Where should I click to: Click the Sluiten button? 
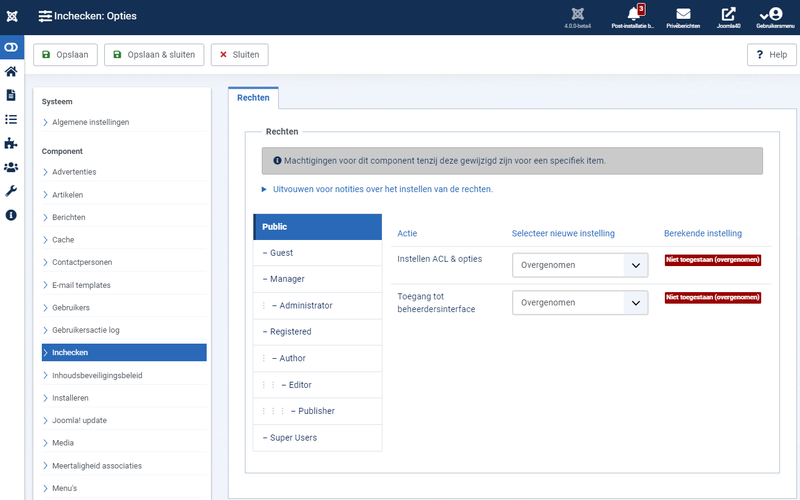pos(240,55)
